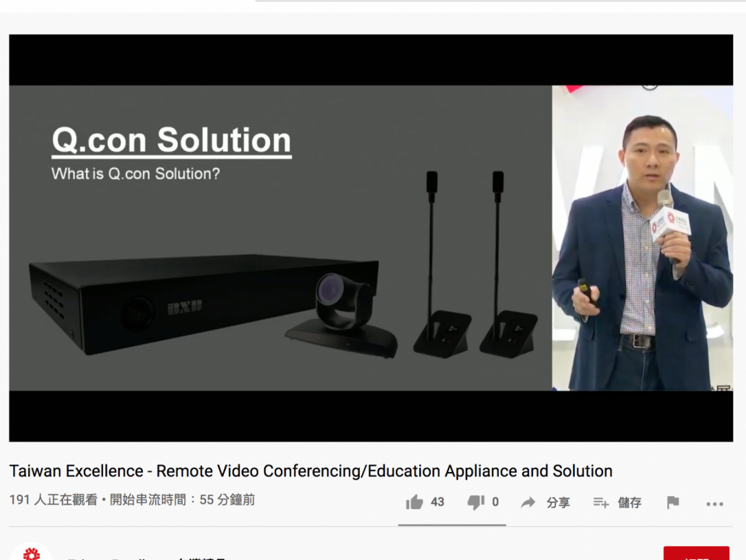Click the thumbs-down dislike icon
746x560 pixels.
(x=476, y=502)
